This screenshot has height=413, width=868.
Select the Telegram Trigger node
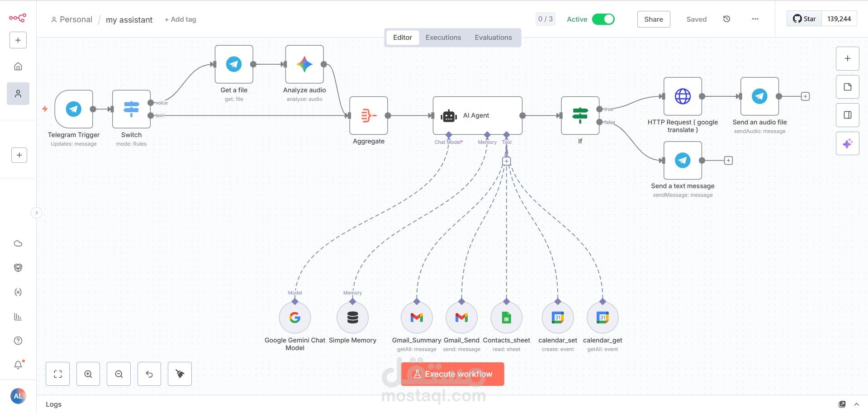pos(74,109)
